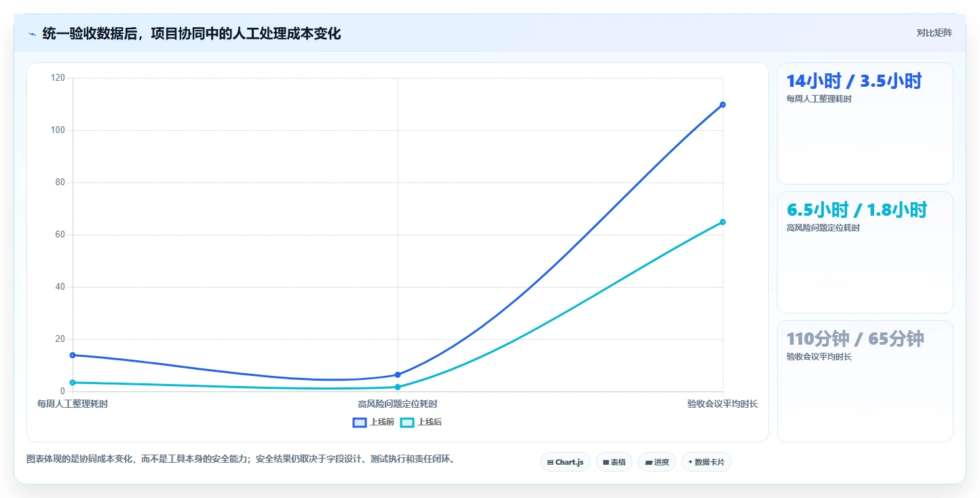Click the y-axis value 40
980x498 pixels.
point(60,287)
